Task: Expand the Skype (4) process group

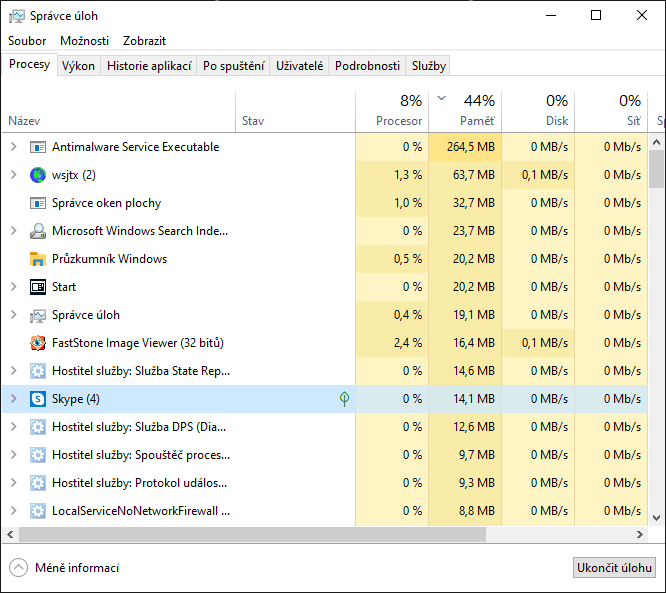Action: click(13, 399)
